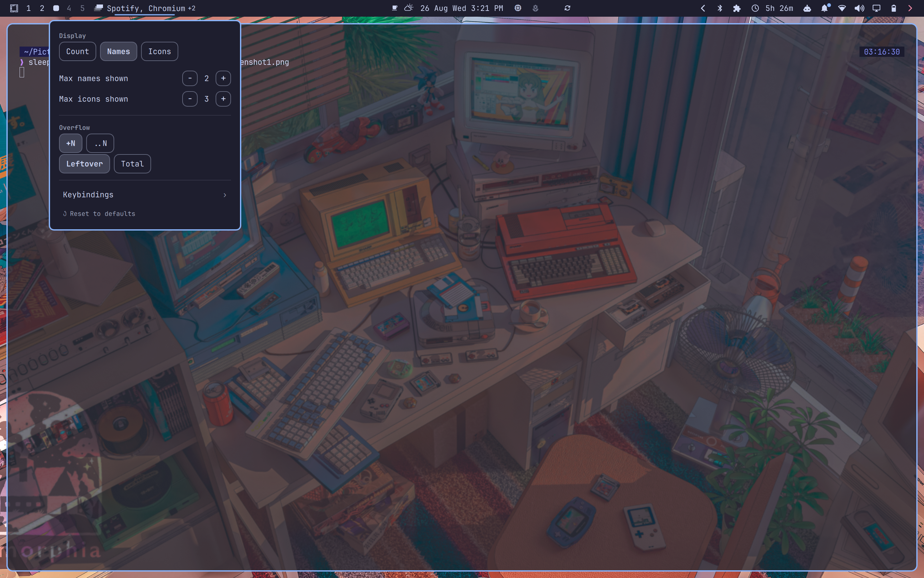Select the Total overflow option
This screenshot has width=924, height=578.
point(133,164)
